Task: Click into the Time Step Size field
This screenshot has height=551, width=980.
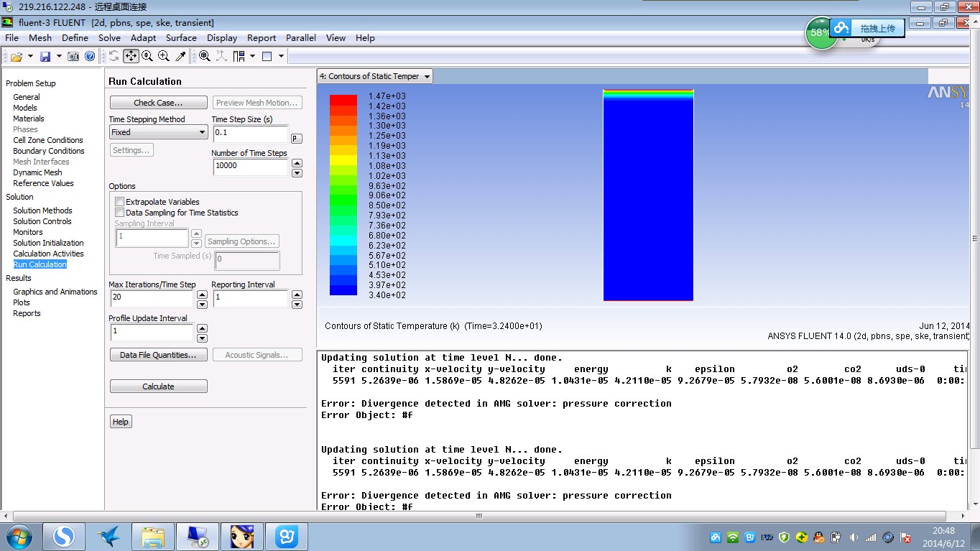Action: (250, 133)
